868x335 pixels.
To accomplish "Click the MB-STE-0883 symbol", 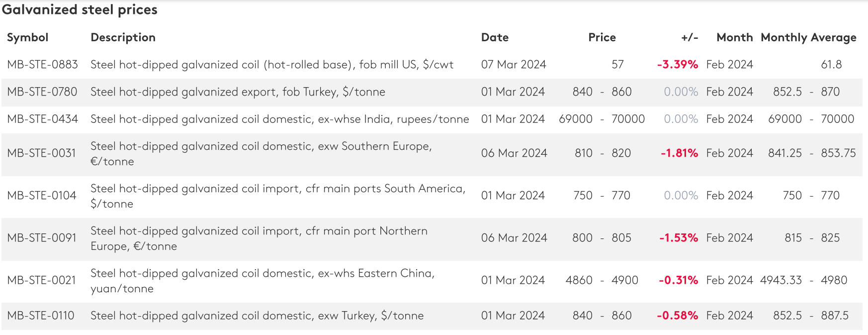I will (42, 65).
